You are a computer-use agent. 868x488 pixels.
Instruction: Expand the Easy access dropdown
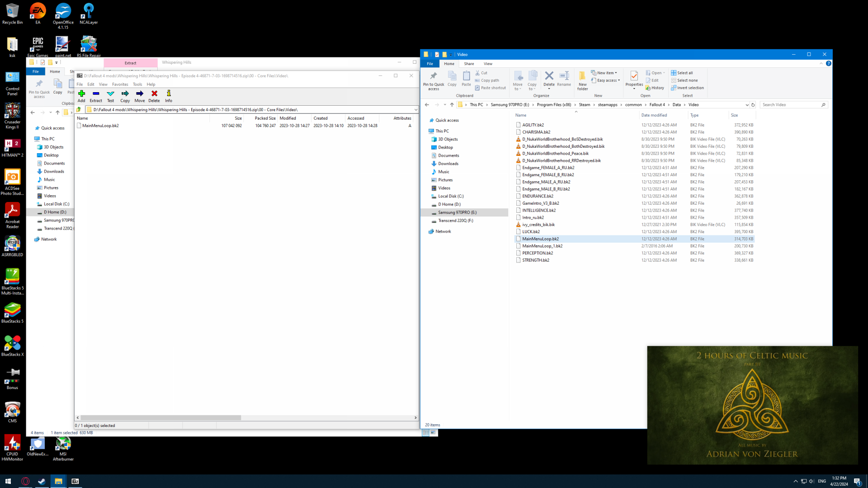606,80
